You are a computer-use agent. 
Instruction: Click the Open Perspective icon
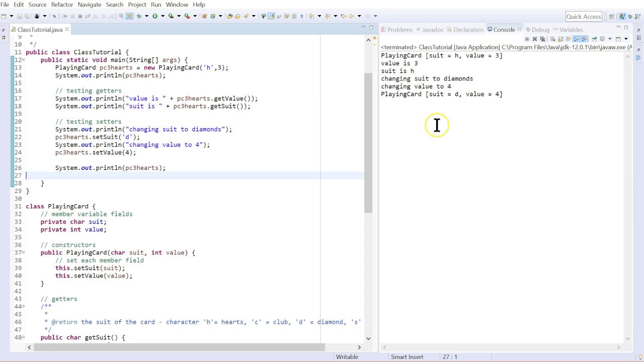point(611,16)
